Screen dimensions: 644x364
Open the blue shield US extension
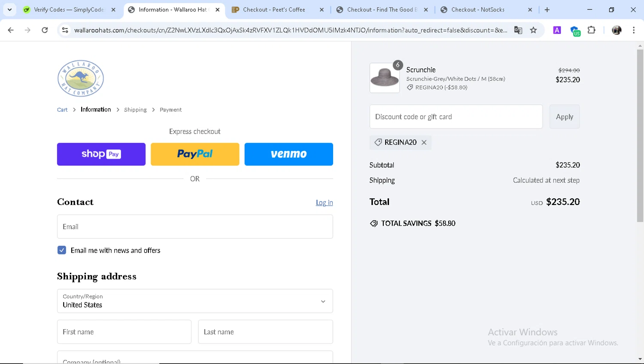(575, 31)
